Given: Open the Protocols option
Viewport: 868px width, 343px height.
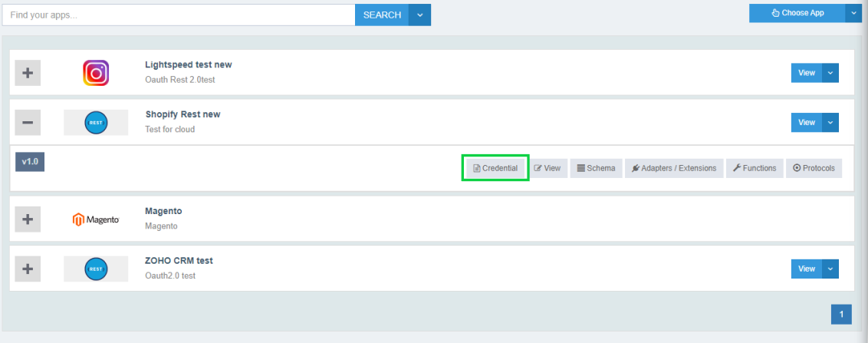Looking at the screenshot, I should coord(814,168).
